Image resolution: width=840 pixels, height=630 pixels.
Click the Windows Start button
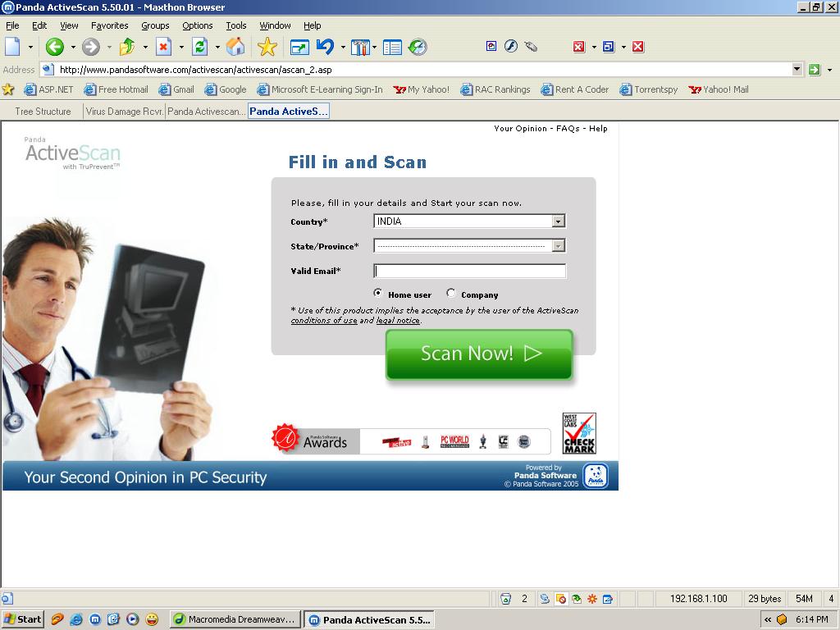click(23, 619)
